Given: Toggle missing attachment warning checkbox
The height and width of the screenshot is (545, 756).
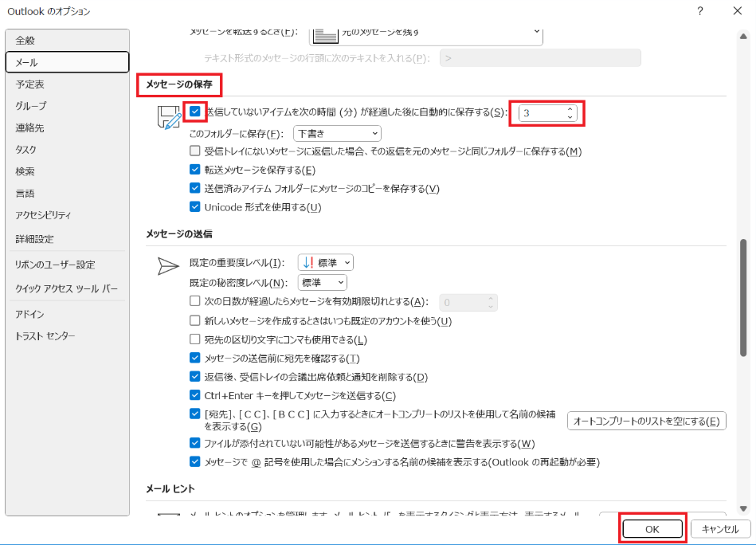Looking at the screenshot, I should coord(195,443).
